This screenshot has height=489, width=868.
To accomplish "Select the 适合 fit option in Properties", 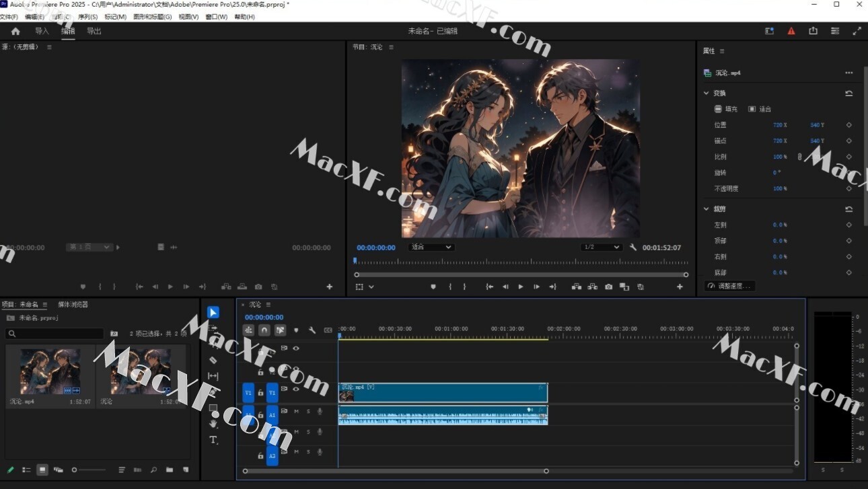I will click(x=760, y=109).
